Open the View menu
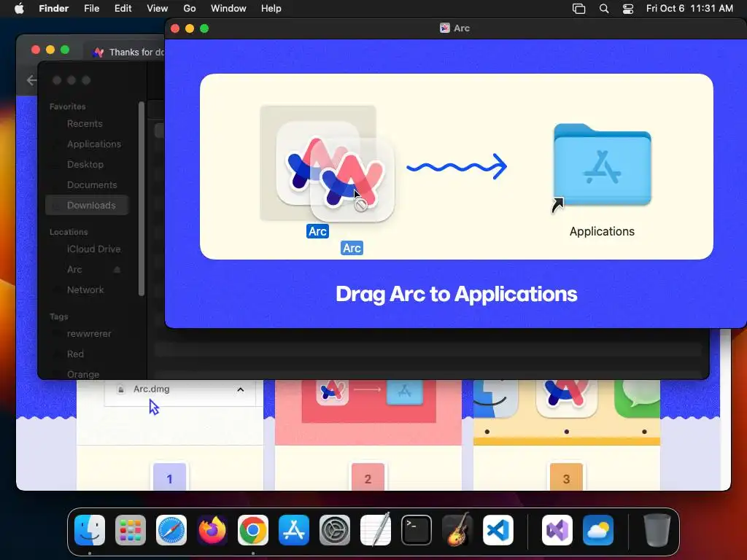747x560 pixels. pos(158,9)
